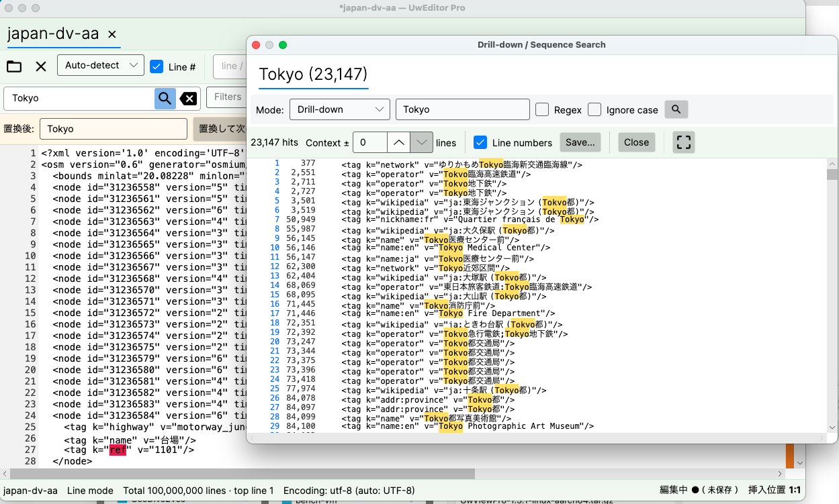This screenshot has width=839, height=504.
Task: Clear the Tokyo search with the backspace icon
Action: pos(189,99)
